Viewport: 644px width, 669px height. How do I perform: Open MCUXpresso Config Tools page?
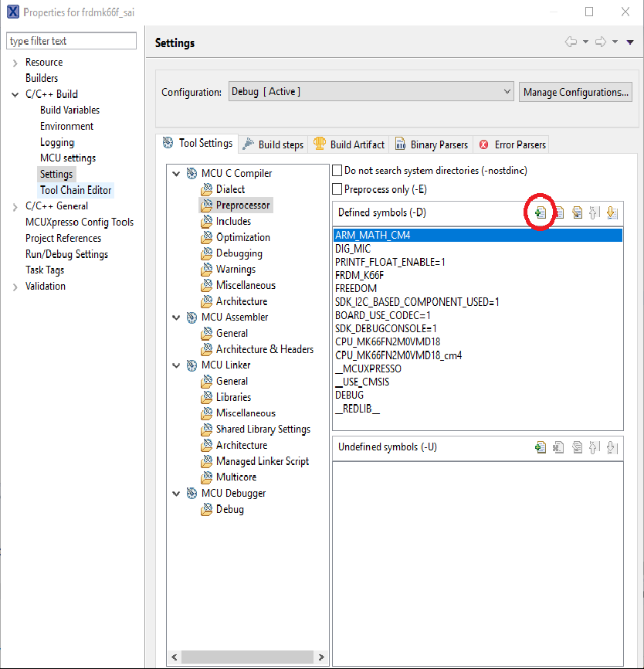80,222
